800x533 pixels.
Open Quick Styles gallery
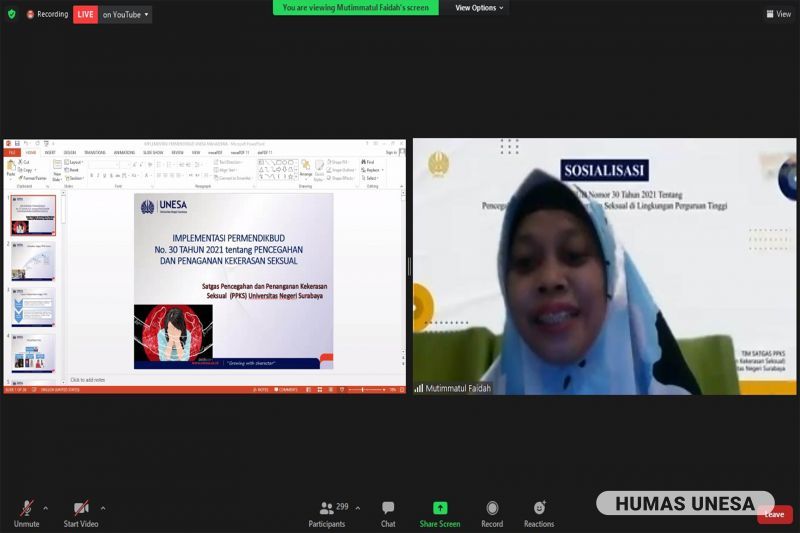[319, 169]
